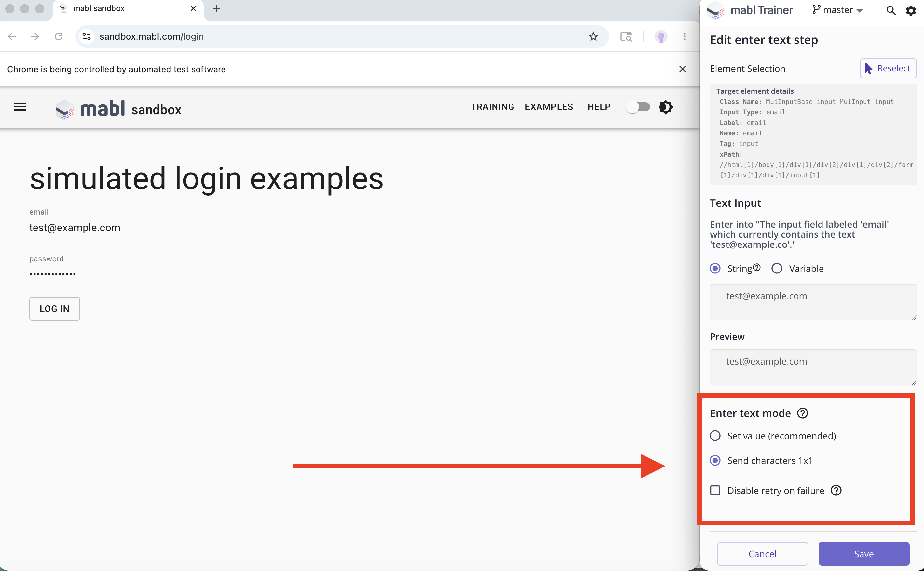Save the enter text step

(x=863, y=554)
